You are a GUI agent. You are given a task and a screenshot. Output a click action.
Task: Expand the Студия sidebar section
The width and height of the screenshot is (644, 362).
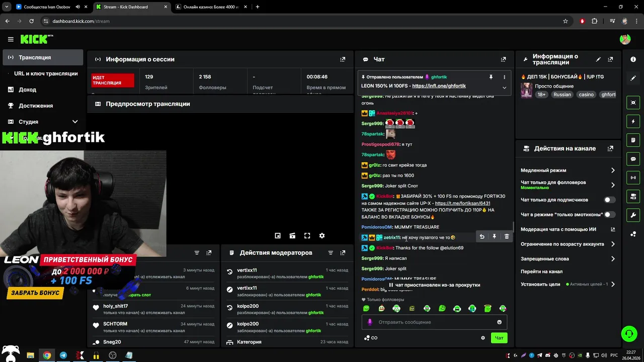(x=75, y=122)
